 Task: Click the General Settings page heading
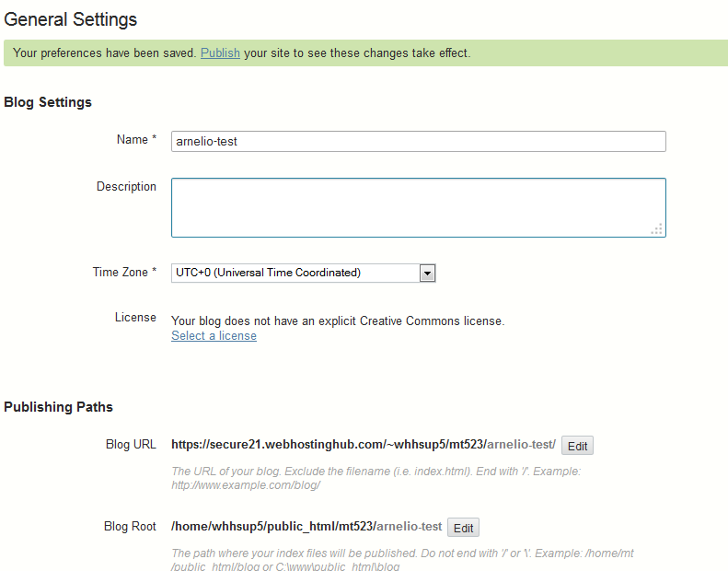tap(71, 18)
